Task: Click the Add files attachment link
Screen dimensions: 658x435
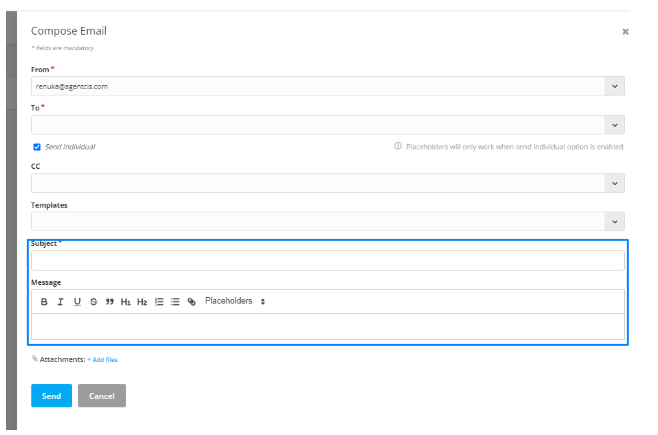Action: point(103,359)
